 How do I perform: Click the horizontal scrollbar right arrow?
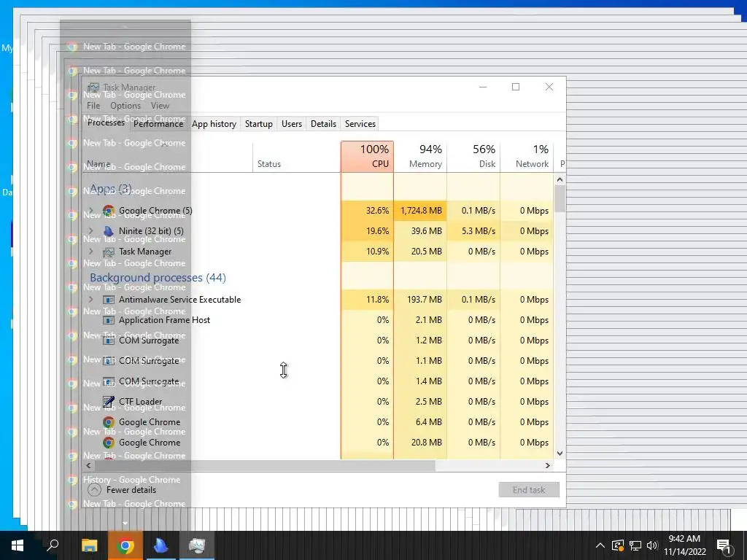click(x=548, y=465)
